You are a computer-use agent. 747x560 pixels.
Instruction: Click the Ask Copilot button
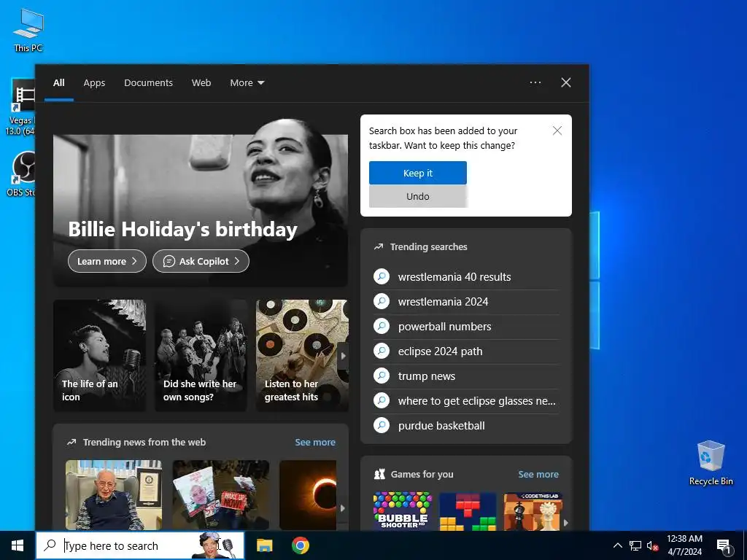coord(201,261)
